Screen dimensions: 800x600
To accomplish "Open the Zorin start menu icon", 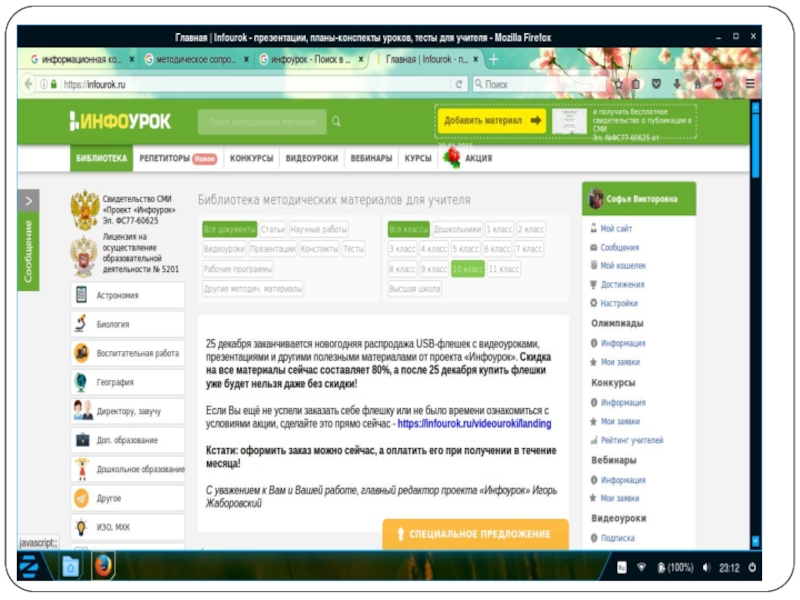I will pos(29,567).
